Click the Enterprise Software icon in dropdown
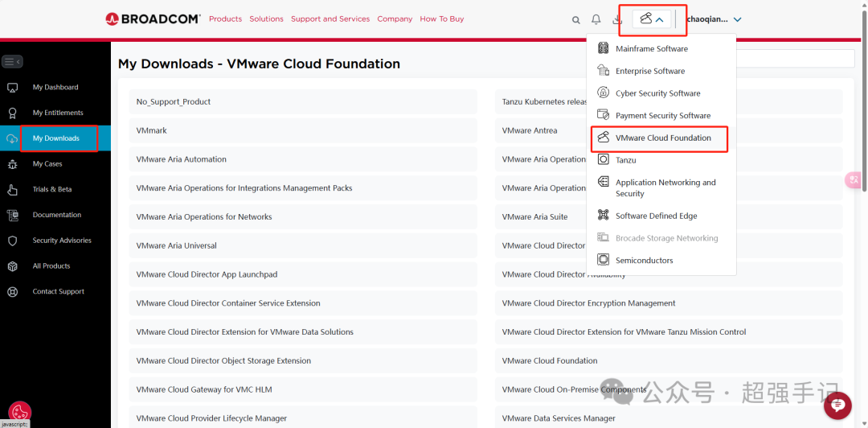868x428 pixels. click(x=604, y=71)
